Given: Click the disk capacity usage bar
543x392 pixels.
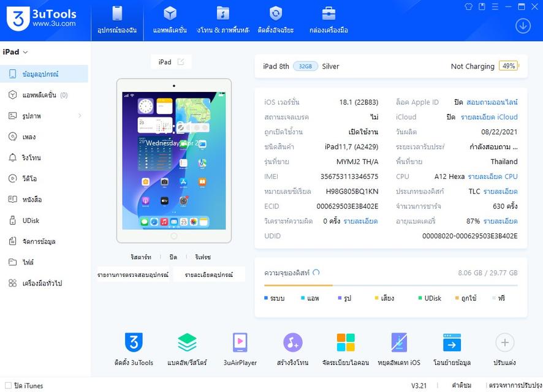Looking at the screenshot, I should [390, 285].
